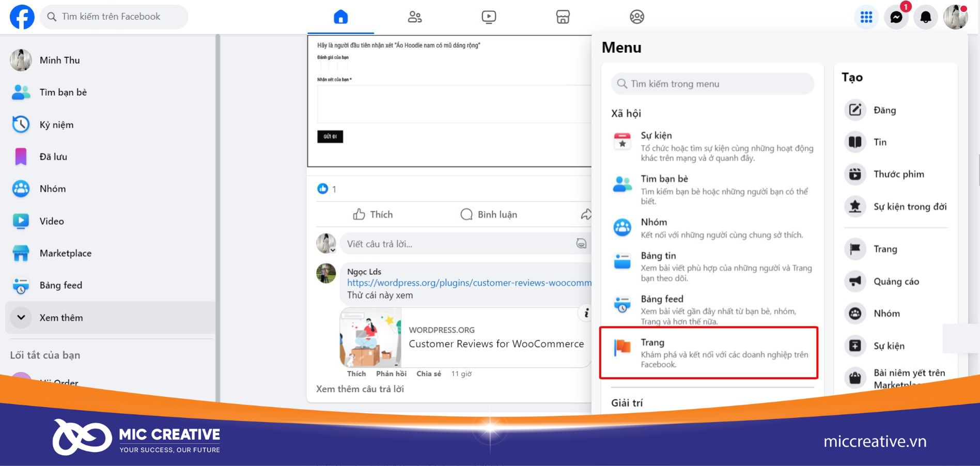Open Ngọc Lds avatar next to the comment
This screenshot has height=466, width=980.
click(x=326, y=273)
